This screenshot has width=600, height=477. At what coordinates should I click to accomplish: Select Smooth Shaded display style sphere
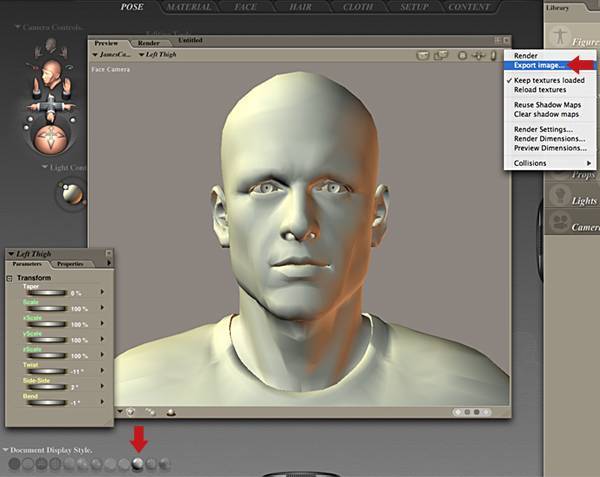(137, 464)
